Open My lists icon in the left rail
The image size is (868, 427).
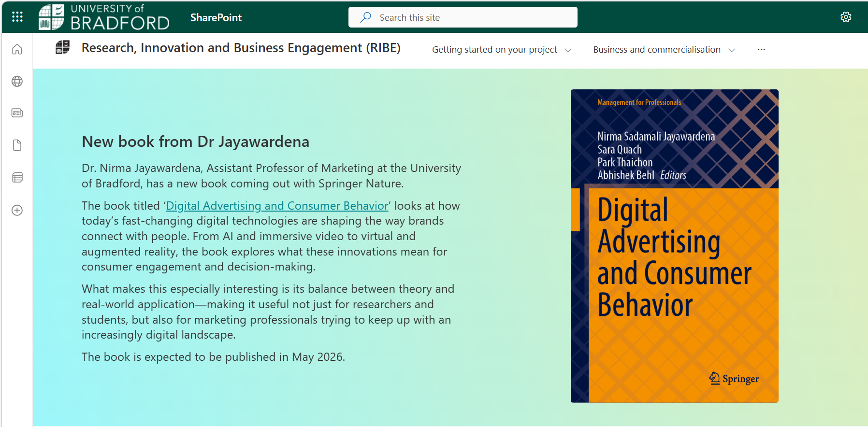[x=17, y=177]
